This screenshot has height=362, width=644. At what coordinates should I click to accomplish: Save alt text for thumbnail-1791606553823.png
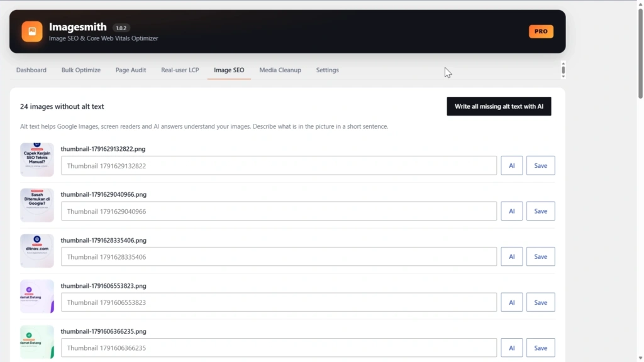540,302
